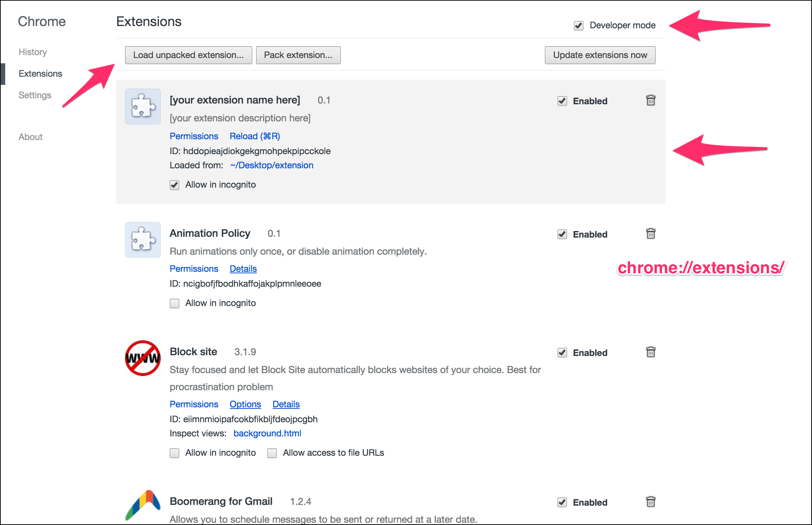
Task: Click the Extensions menu item in sidebar
Action: 40,73
